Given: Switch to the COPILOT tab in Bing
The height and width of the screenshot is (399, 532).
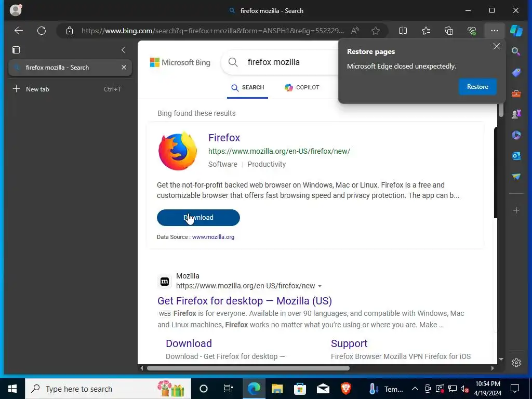Looking at the screenshot, I should click(x=302, y=87).
